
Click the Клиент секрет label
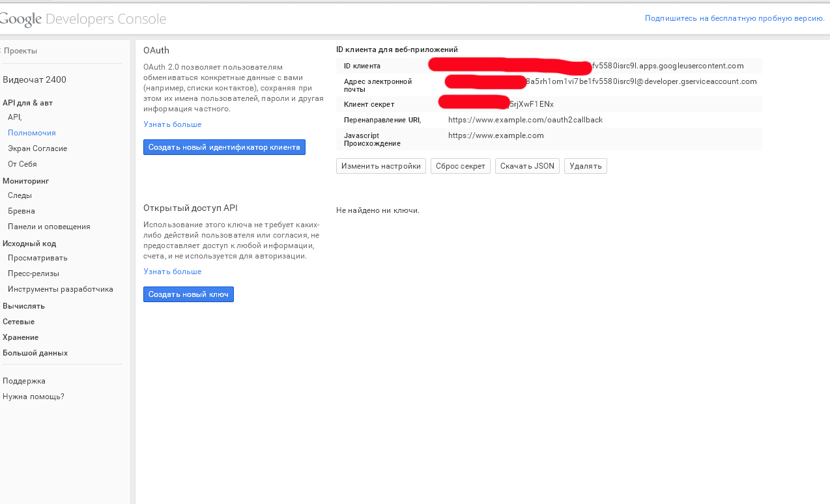point(369,104)
